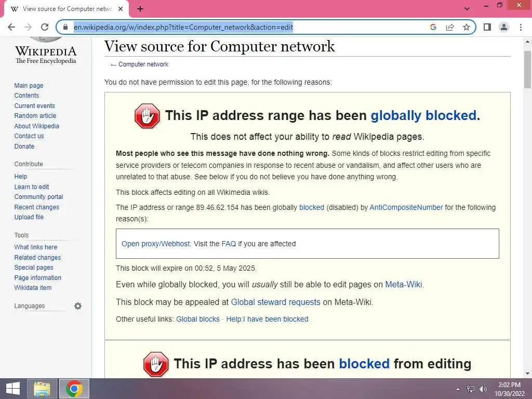Screen dimensions: 532x399
Task: Open Page information link
Action: [x=38, y=277]
